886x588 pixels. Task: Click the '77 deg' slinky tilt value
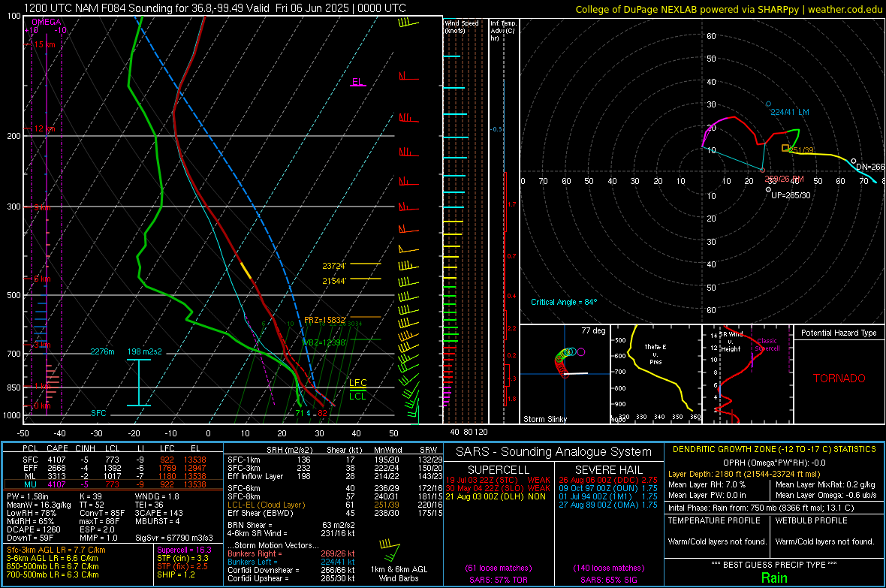(593, 330)
